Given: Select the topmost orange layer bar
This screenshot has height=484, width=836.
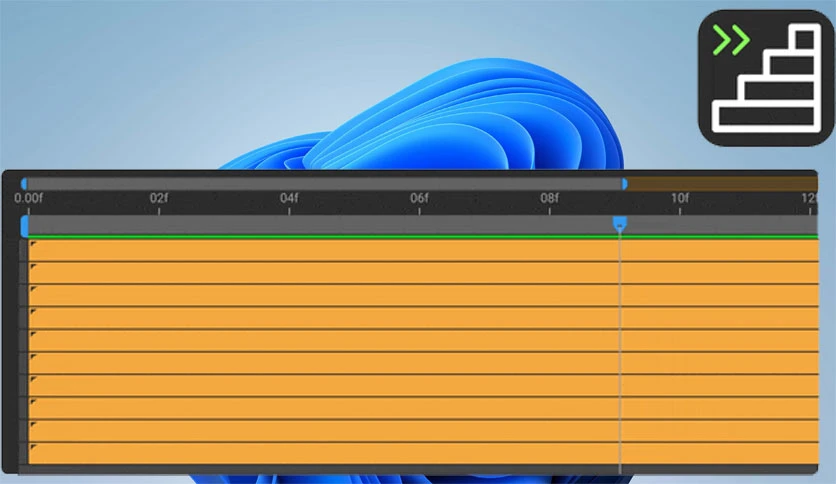Looking at the screenshot, I should [x=423, y=250].
